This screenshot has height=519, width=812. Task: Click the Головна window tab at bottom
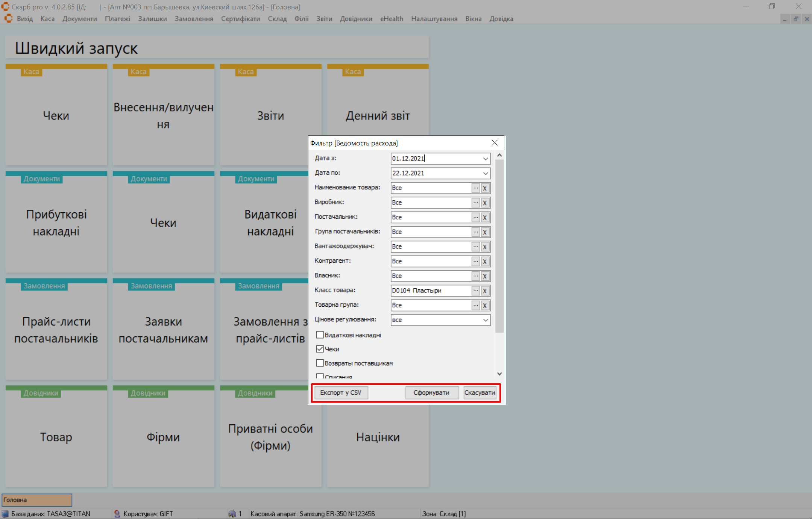point(37,500)
